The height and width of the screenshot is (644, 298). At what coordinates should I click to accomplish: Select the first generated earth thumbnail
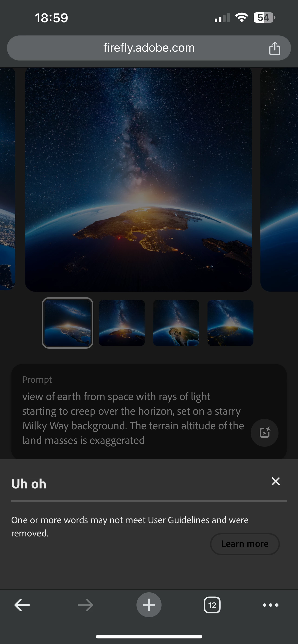point(68,323)
